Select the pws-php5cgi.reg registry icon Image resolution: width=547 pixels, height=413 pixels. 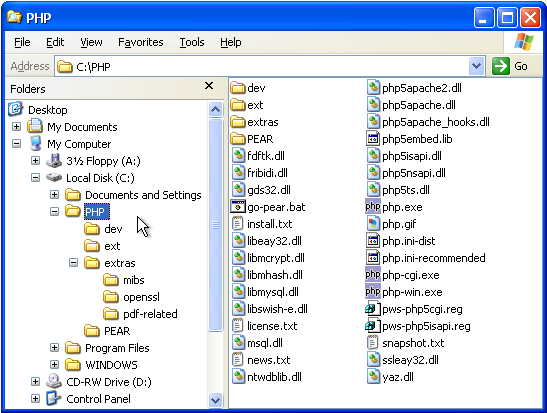tap(372, 309)
